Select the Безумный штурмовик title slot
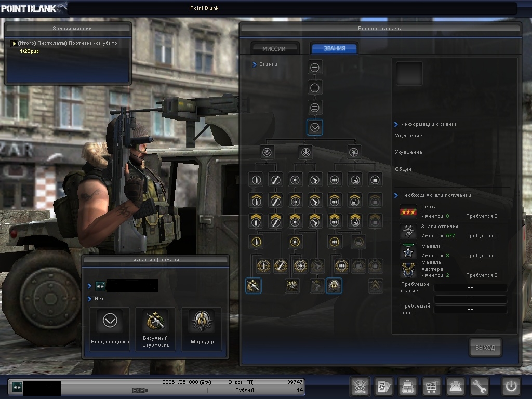This screenshot has height=399, width=532. coord(155,328)
